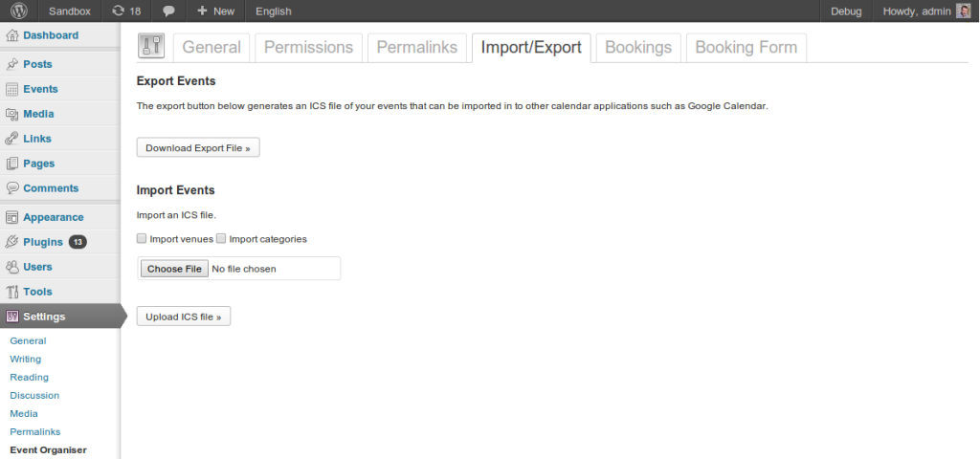Click the Pages sidebar icon

11,164
